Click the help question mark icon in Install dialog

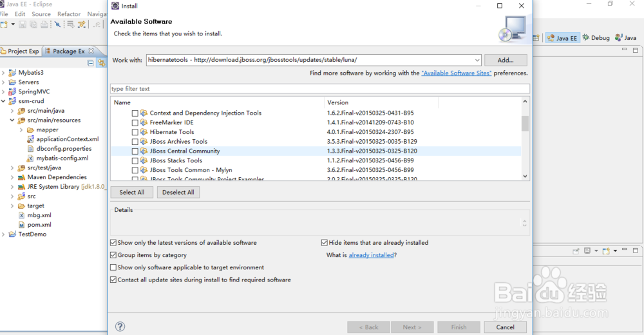tap(120, 327)
